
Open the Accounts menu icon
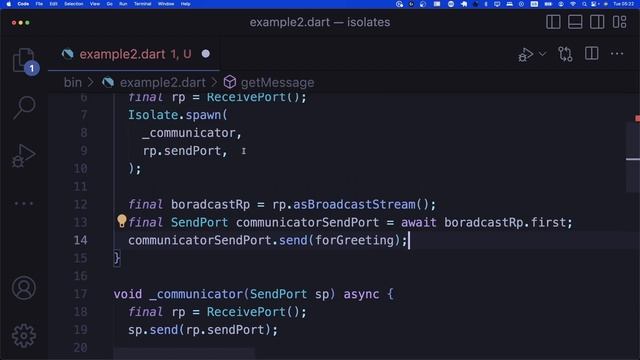(x=24, y=288)
